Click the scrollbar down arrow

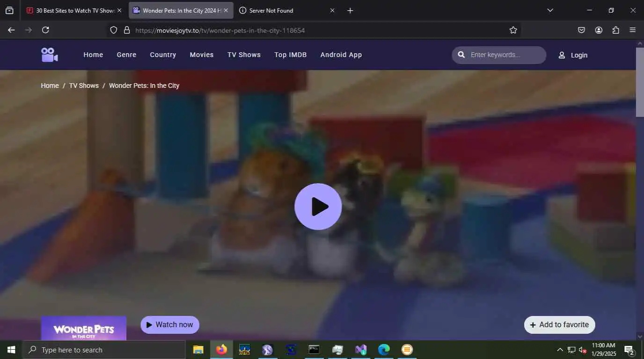[x=640, y=336]
